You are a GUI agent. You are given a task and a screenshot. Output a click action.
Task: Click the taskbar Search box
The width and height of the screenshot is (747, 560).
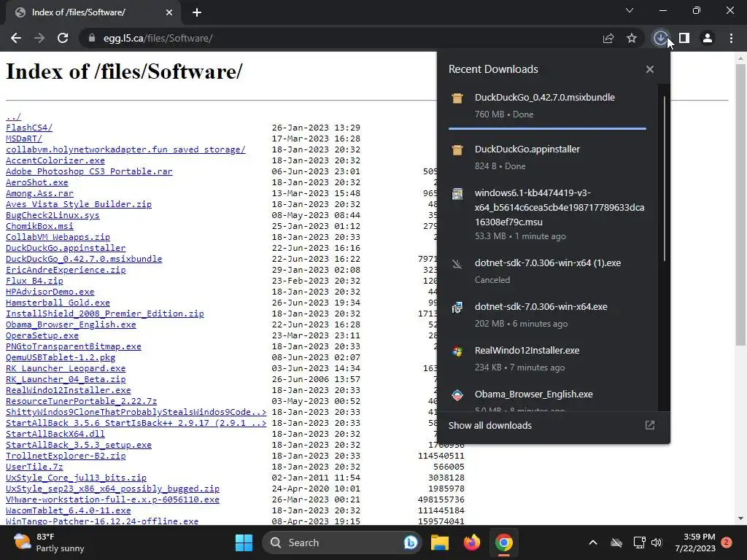pyautogui.click(x=341, y=542)
